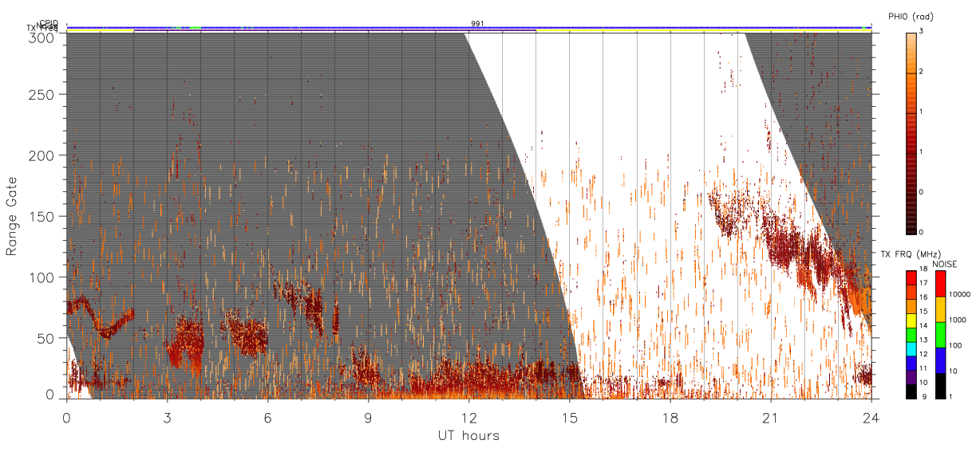Click the '1000' label in NOISE legend

[x=958, y=320]
